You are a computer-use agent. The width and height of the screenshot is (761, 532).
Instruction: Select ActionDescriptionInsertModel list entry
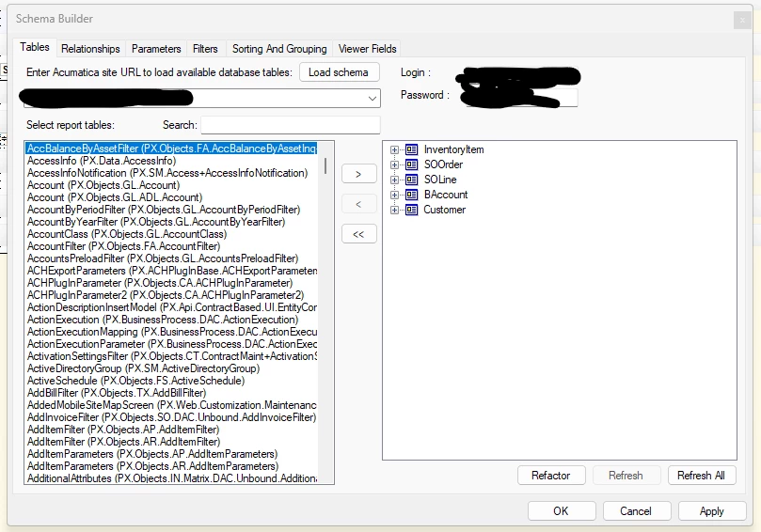[x=172, y=307]
